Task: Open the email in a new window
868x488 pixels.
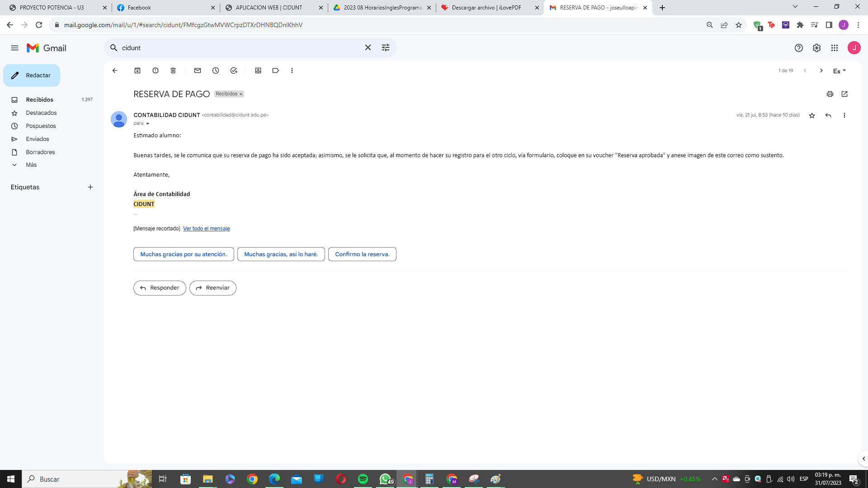Action: [x=844, y=94]
